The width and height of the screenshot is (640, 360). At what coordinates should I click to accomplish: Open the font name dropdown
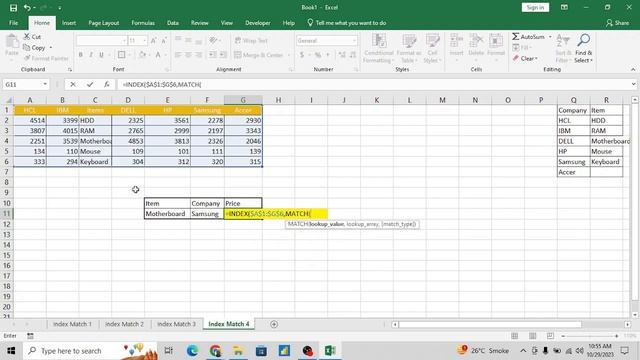click(x=124, y=40)
